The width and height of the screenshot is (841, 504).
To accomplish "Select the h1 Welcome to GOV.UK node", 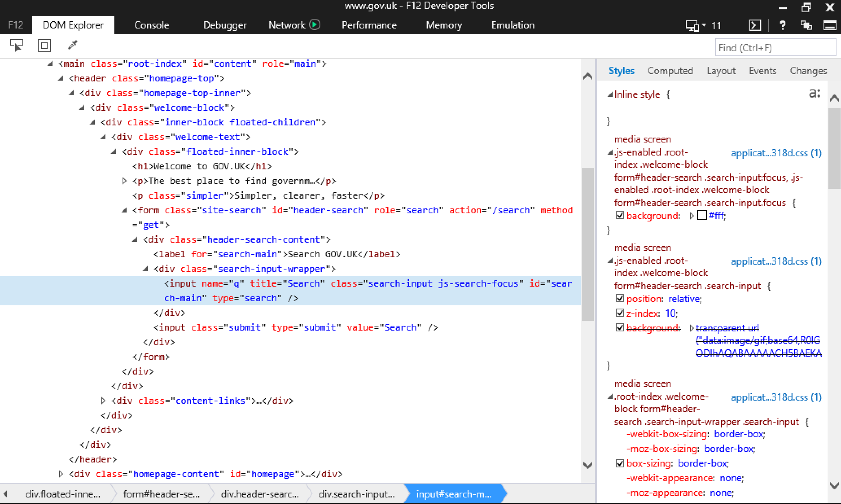I will pos(202,166).
